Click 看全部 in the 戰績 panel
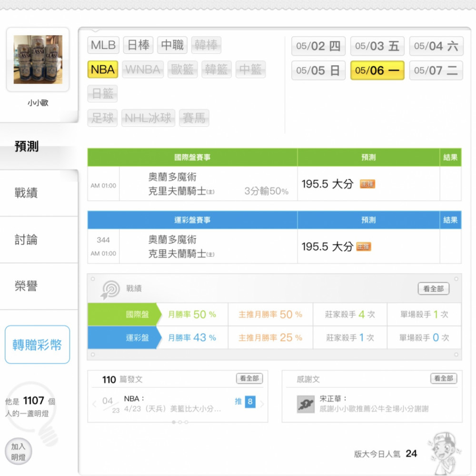The image size is (476, 476). pos(434,289)
